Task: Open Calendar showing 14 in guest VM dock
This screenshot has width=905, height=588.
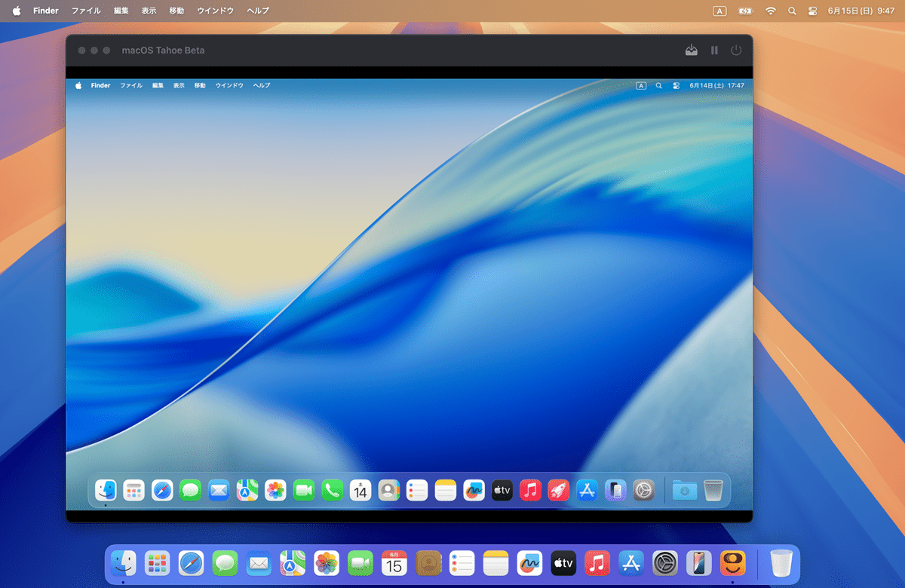Action: [360, 491]
